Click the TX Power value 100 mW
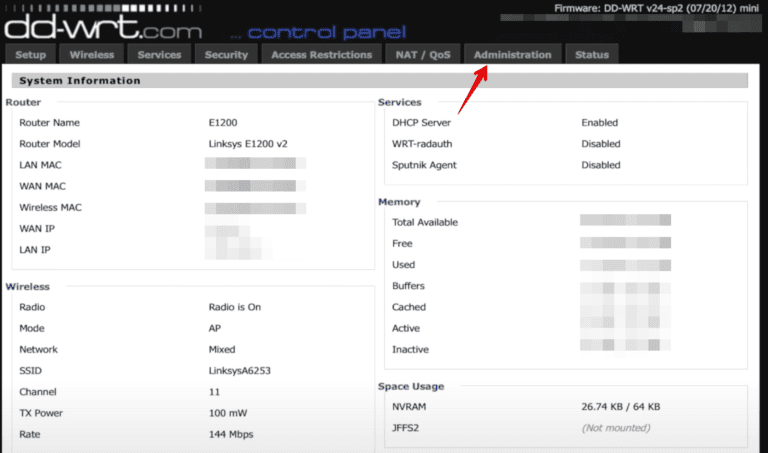The height and width of the screenshot is (453, 768). 228,413
